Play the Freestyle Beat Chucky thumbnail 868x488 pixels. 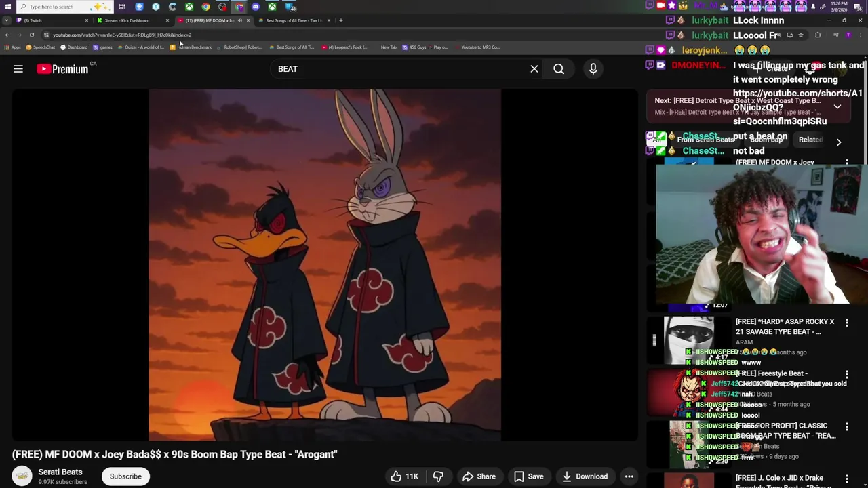(688, 392)
